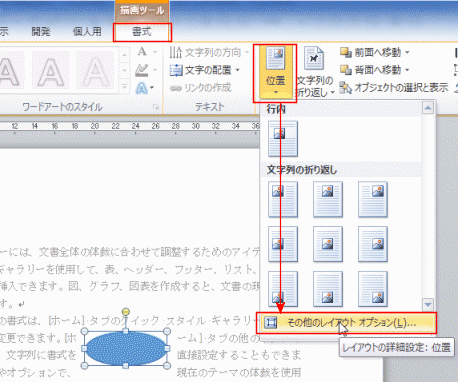Image resolution: width=458 pixels, height=382 pixels.
Task: Switch to the 書式 Format tab
Action: pyautogui.click(x=142, y=32)
